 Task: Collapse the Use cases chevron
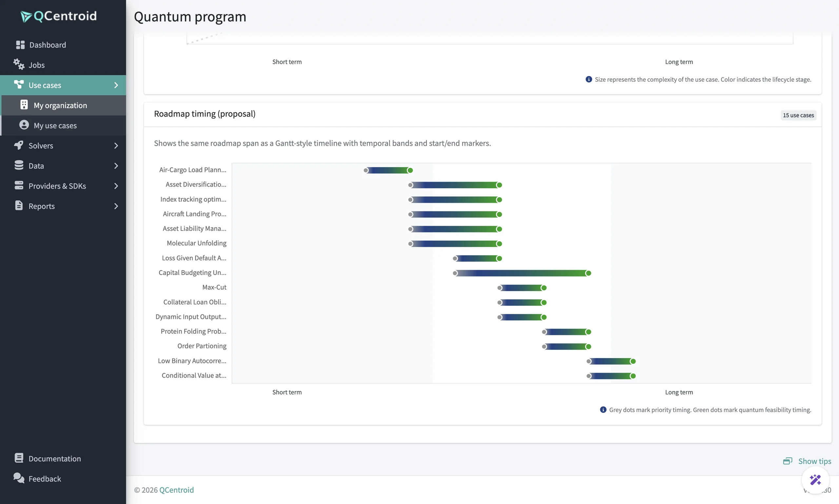click(116, 85)
